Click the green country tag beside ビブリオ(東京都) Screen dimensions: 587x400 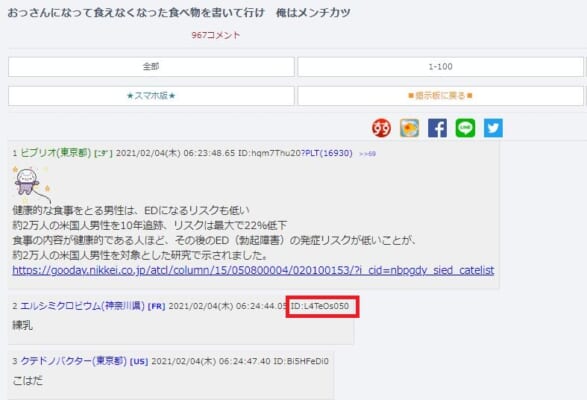pos(103,154)
